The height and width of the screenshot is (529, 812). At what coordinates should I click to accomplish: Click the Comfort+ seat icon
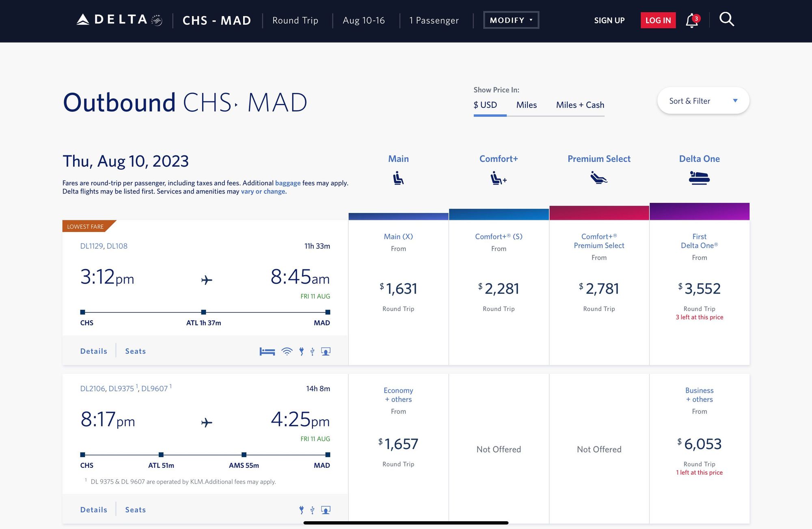[498, 178]
